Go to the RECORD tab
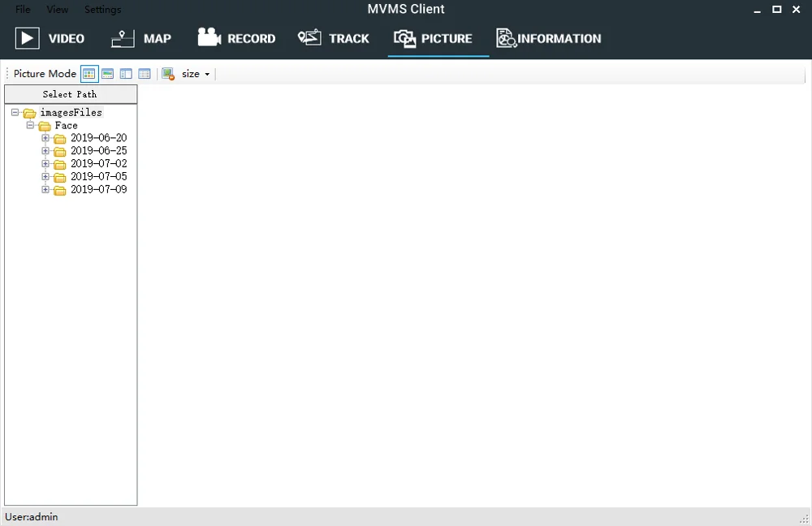This screenshot has height=526, width=812. click(x=236, y=39)
